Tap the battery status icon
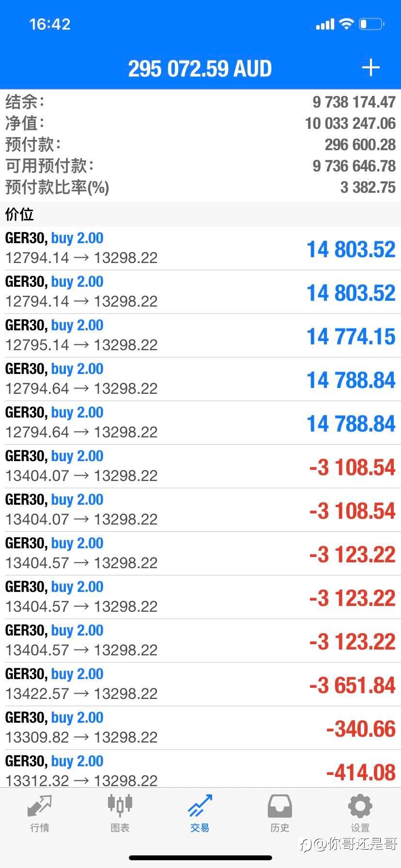Screen dimensions: 401x868 [x=371, y=24]
